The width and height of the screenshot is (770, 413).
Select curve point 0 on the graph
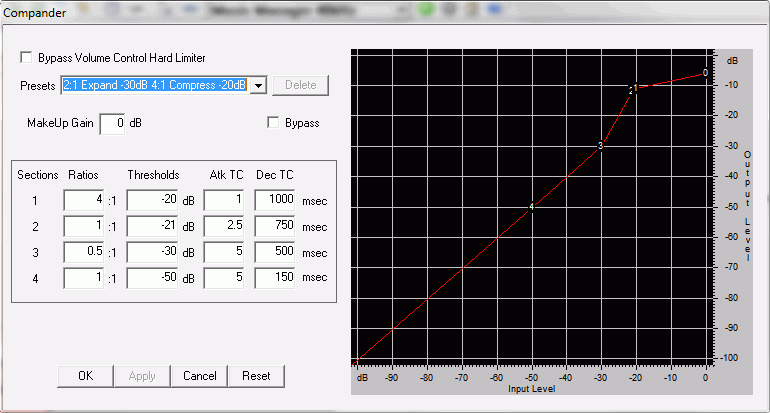pos(705,73)
